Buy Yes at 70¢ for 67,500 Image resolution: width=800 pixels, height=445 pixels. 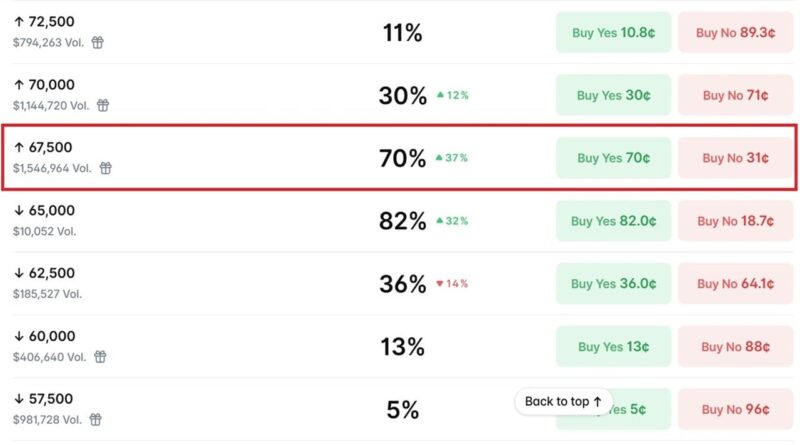point(613,158)
